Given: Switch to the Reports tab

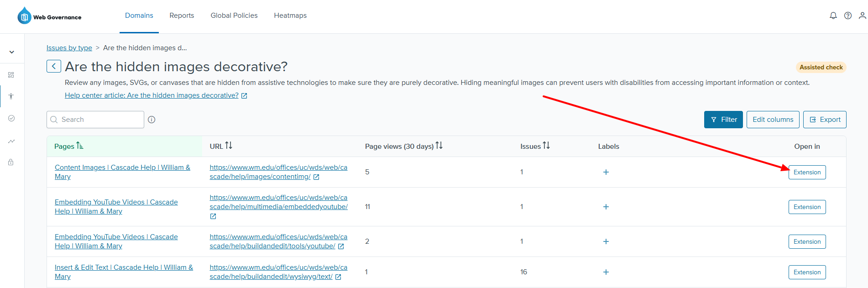Looking at the screenshot, I should pyautogui.click(x=182, y=16).
